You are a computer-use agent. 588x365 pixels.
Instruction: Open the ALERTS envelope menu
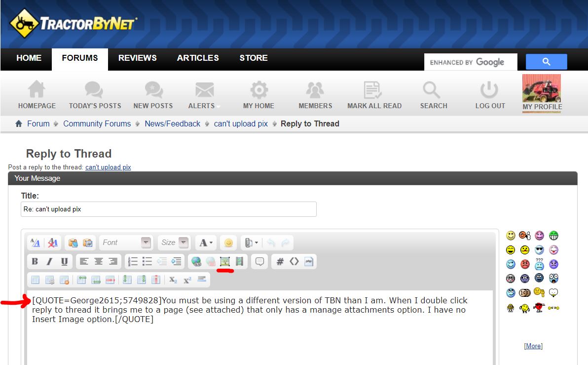coord(204,95)
